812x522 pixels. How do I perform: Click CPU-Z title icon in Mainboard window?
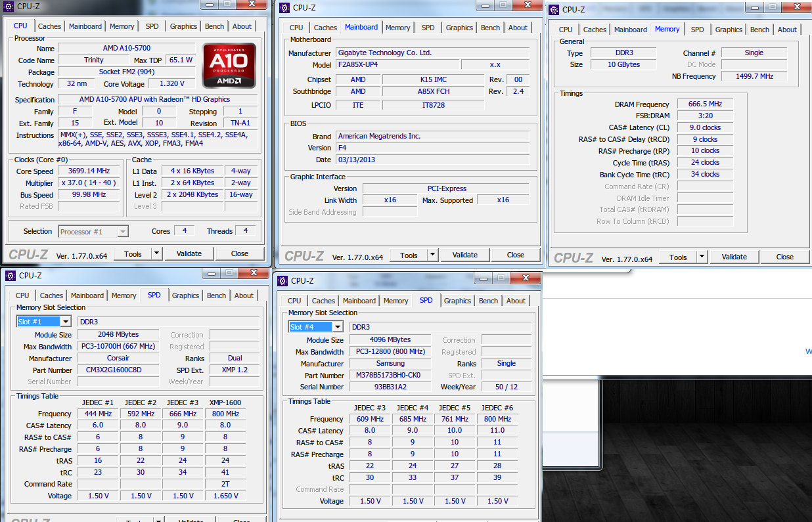(284, 8)
